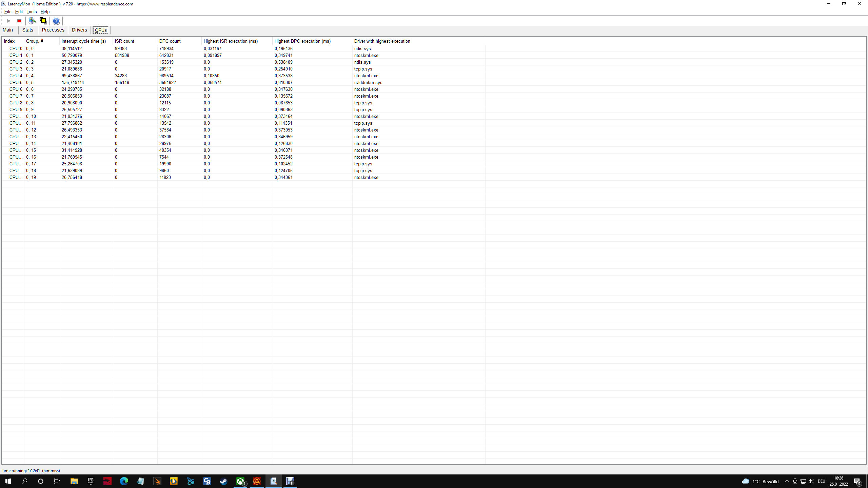
Task: Switch to the Drivers tab
Action: [x=79, y=30]
